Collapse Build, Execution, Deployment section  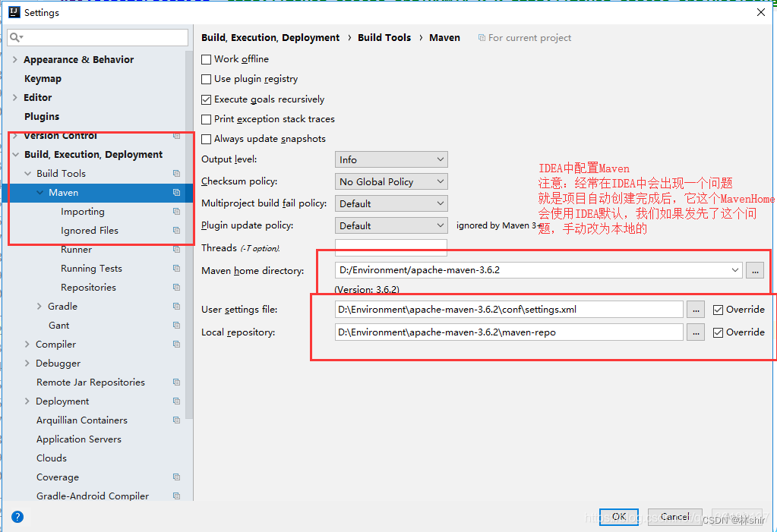pyautogui.click(x=15, y=155)
